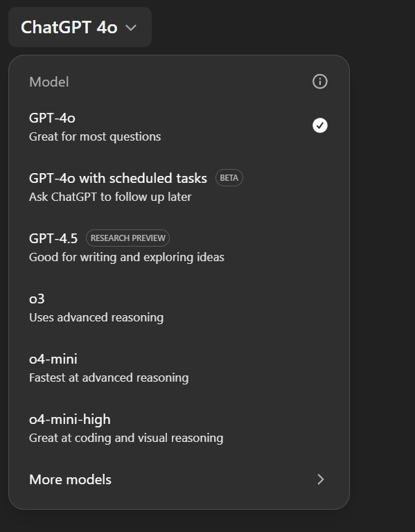Click "Great at coding and visual reasoning"

126,438
